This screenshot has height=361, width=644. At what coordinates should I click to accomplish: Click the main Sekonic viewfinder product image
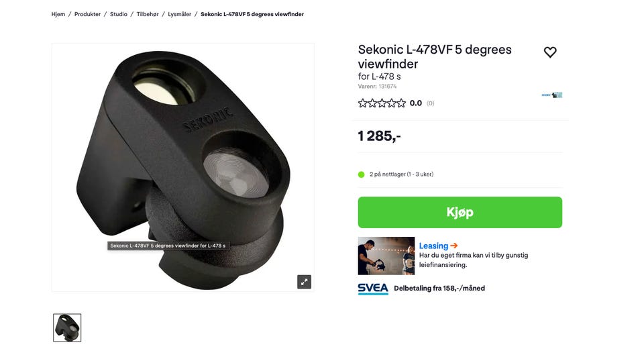pos(182,168)
